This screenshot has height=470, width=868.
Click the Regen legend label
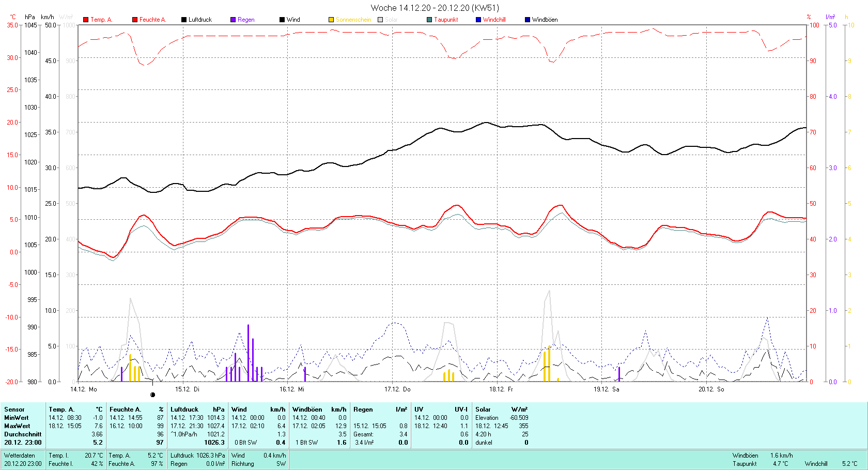pos(246,20)
